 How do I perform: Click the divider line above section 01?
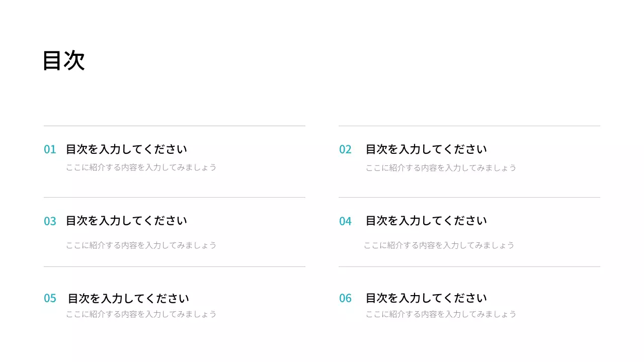pyautogui.click(x=174, y=126)
